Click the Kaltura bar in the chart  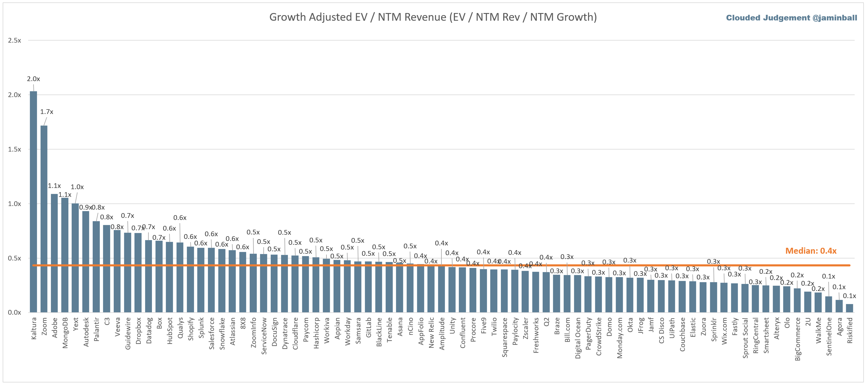click(33, 202)
